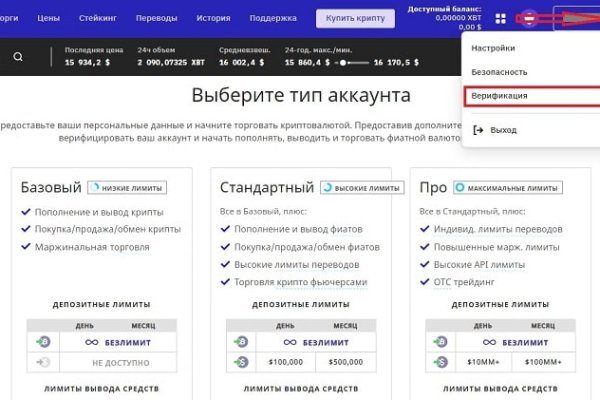Choose Безопасность in the account dropdown
The height and width of the screenshot is (400, 600).
tap(501, 72)
